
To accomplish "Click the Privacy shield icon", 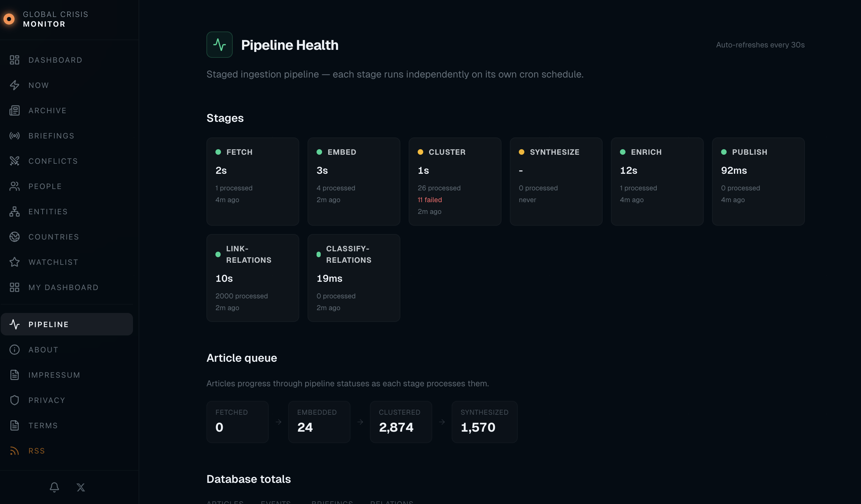I will click(15, 400).
